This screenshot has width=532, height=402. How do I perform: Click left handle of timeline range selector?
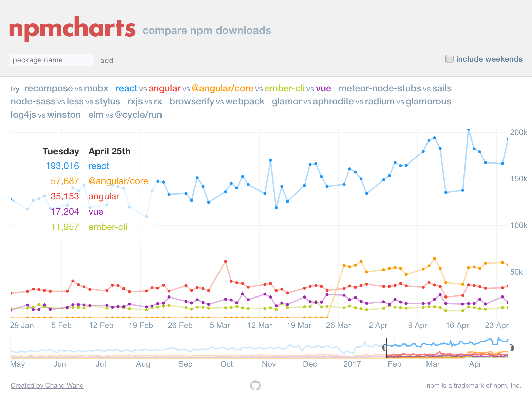(x=384, y=347)
